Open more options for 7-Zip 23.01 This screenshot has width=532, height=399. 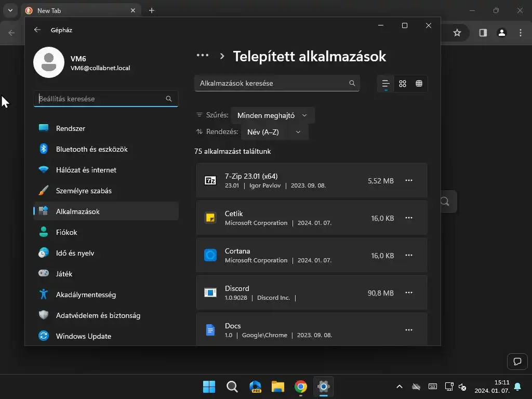tap(409, 180)
